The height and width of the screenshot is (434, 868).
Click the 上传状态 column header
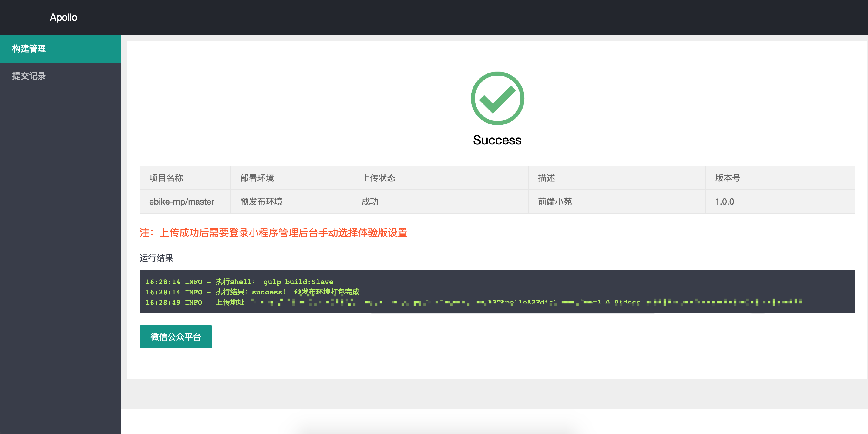pos(378,178)
